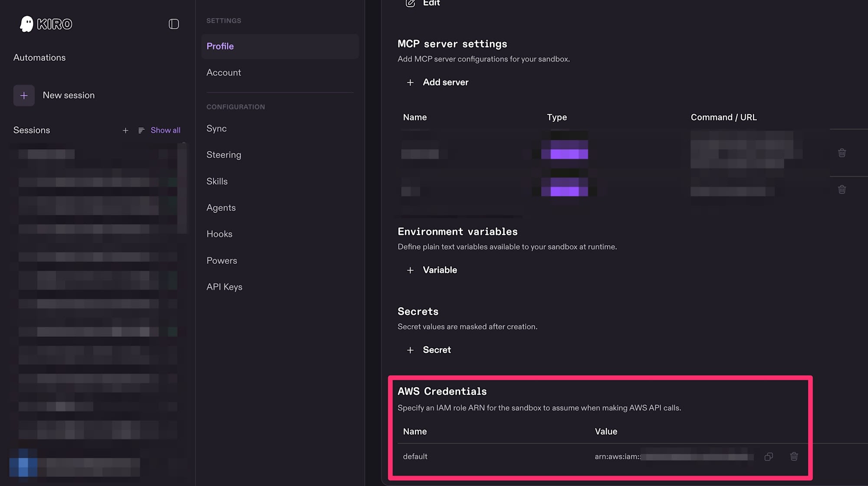Open the Profile settings tab
868x486 pixels.
[280, 46]
